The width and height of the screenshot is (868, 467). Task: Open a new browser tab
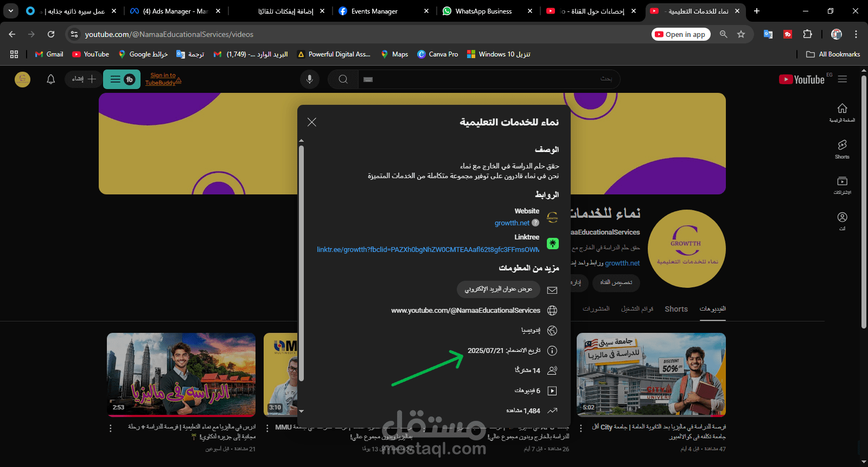coord(757,11)
